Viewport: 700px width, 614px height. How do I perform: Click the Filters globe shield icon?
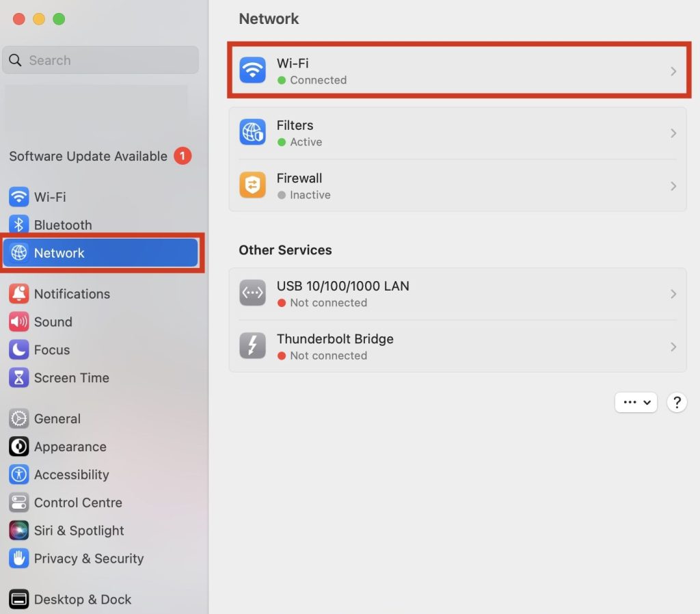click(x=253, y=132)
